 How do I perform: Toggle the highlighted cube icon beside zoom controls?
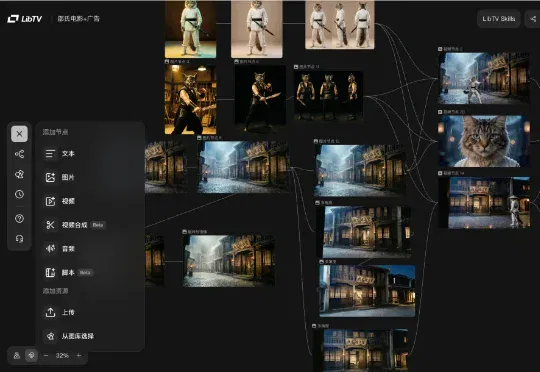point(31,355)
